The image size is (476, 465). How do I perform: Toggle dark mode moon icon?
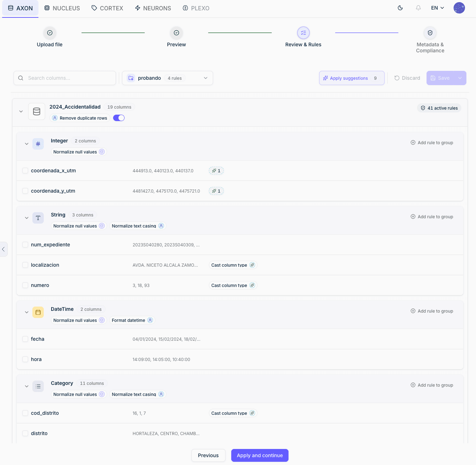tap(400, 8)
